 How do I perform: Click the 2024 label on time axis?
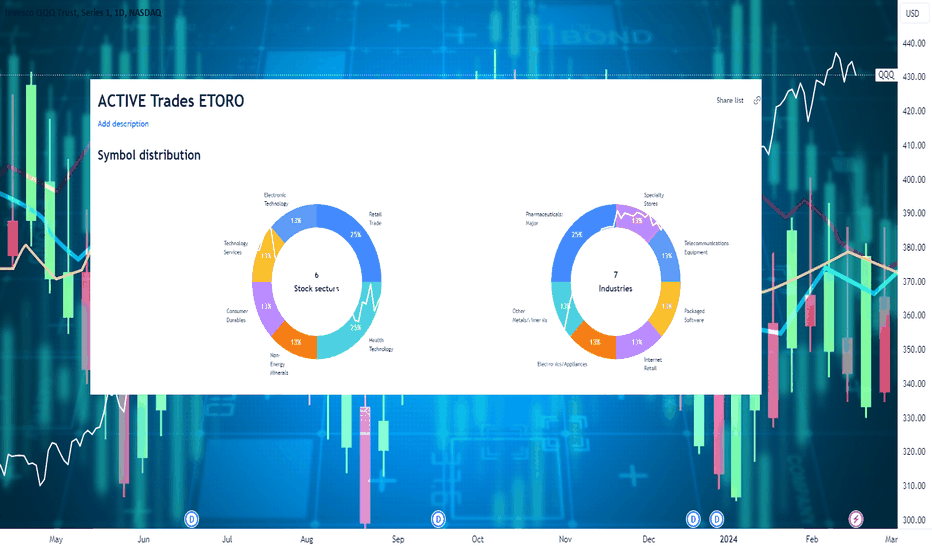coord(728,539)
